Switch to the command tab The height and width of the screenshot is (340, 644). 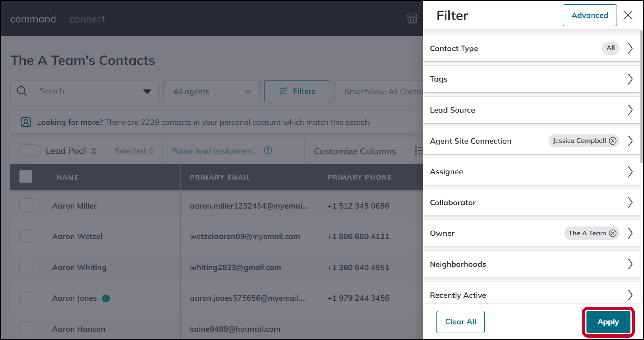[x=33, y=19]
